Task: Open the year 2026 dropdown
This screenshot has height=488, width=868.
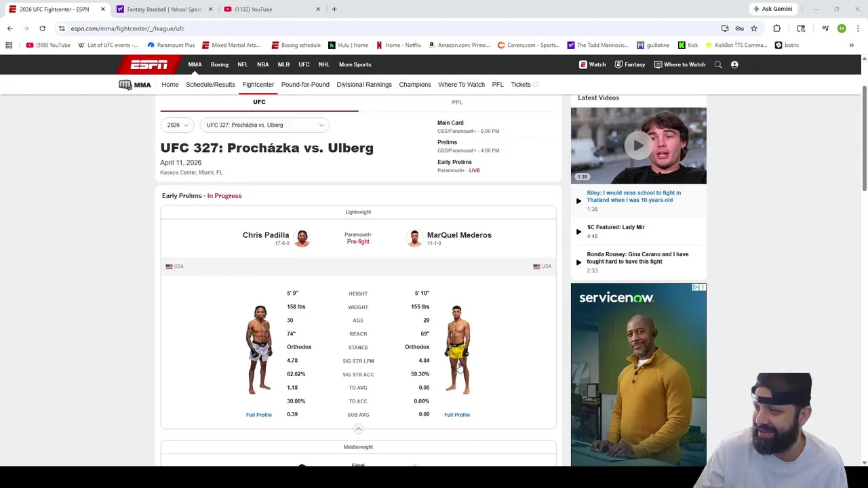Action: [x=178, y=125]
